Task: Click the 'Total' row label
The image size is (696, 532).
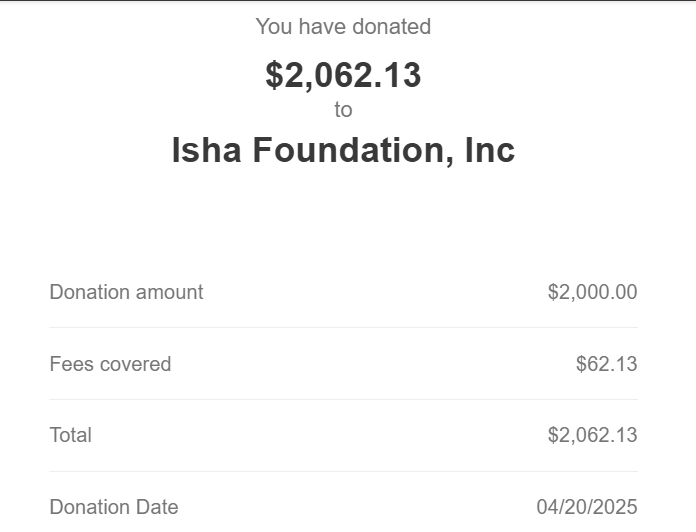Action: (x=71, y=435)
